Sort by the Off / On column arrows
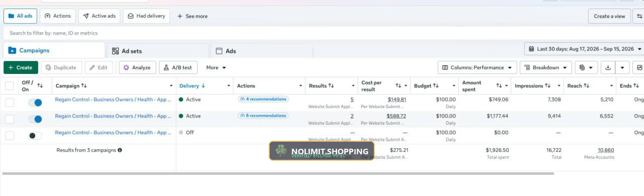Screen dimensions: 644x196 click(40, 86)
